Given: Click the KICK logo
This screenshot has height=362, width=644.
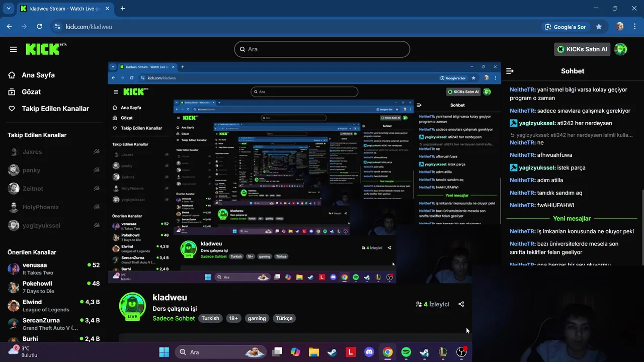Looking at the screenshot, I should [x=46, y=49].
